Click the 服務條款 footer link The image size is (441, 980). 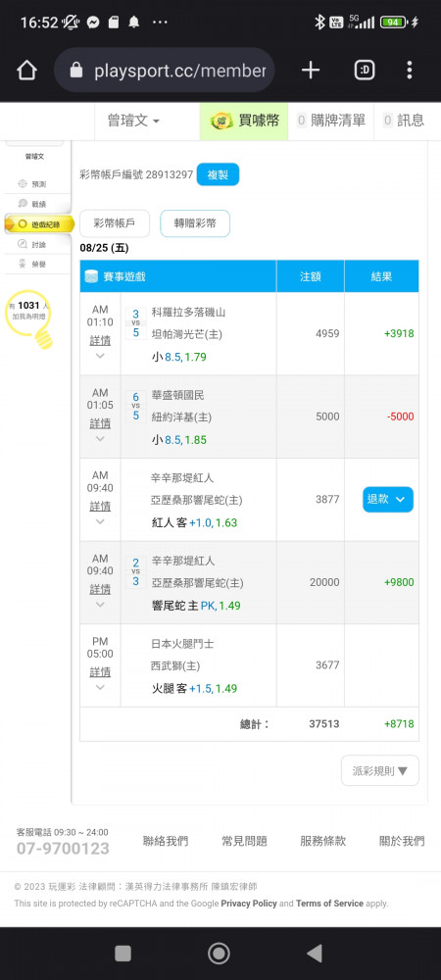(x=323, y=841)
